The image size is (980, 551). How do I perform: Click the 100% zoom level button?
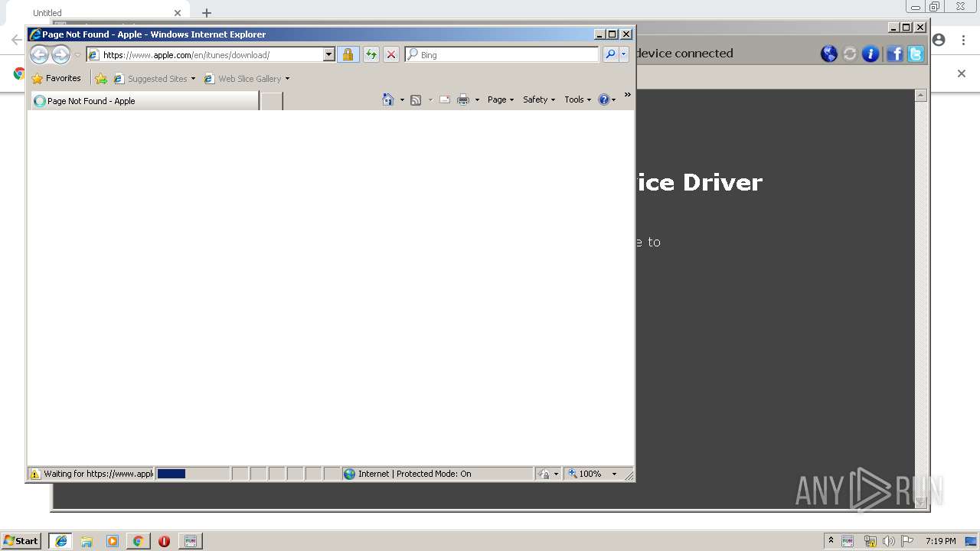coord(586,474)
